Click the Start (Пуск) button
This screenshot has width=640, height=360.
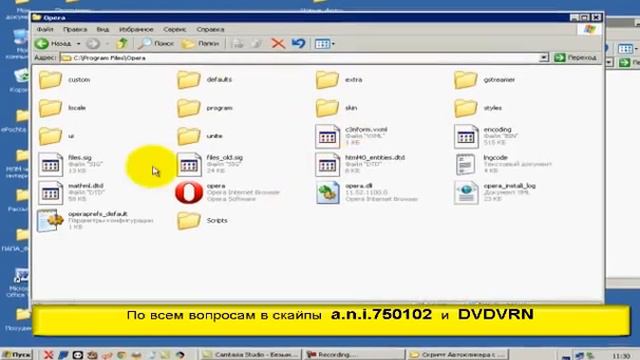(x=16, y=355)
